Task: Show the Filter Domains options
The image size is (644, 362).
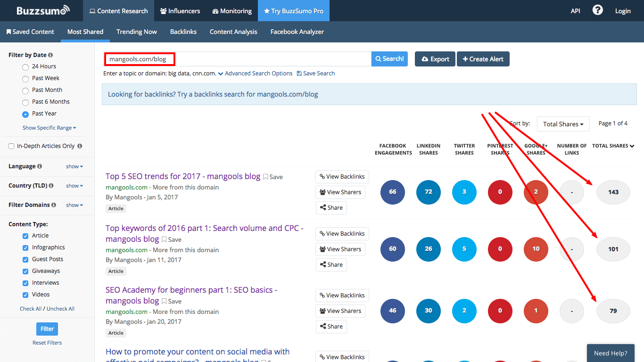Action: click(x=74, y=205)
